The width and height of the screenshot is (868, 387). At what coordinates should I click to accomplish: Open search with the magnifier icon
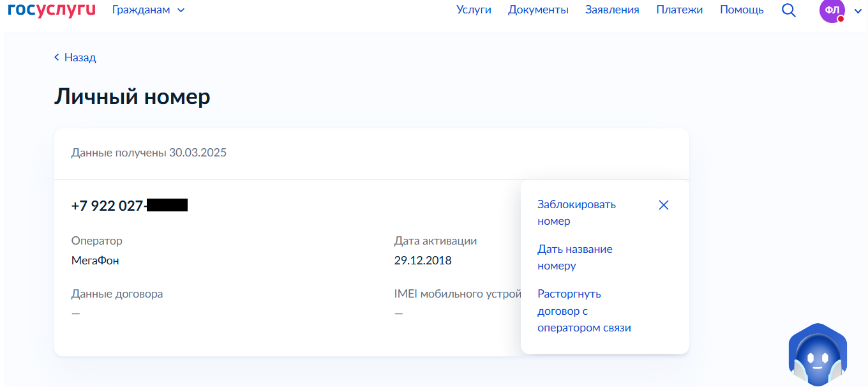pos(788,10)
